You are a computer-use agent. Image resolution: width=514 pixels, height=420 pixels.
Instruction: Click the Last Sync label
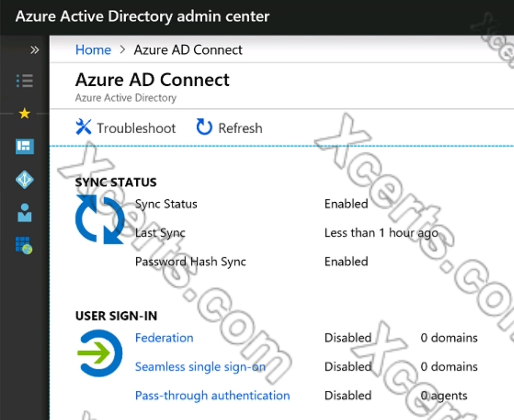160,233
